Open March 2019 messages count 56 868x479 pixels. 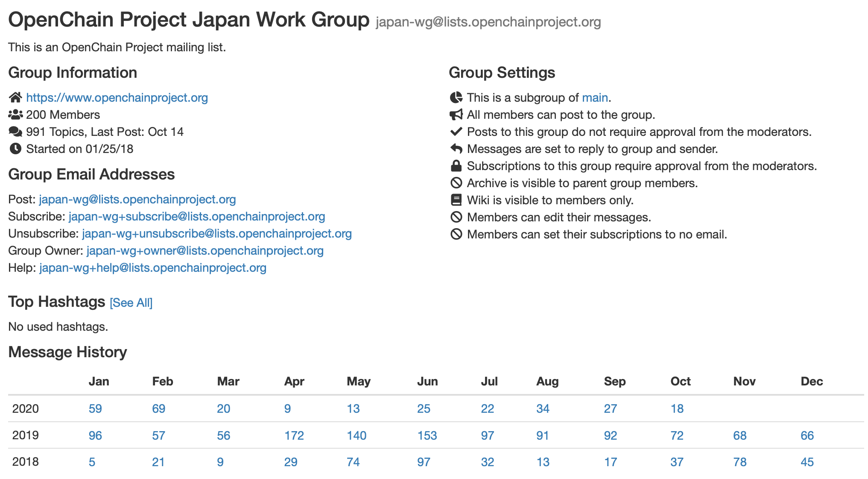click(x=224, y=436)
